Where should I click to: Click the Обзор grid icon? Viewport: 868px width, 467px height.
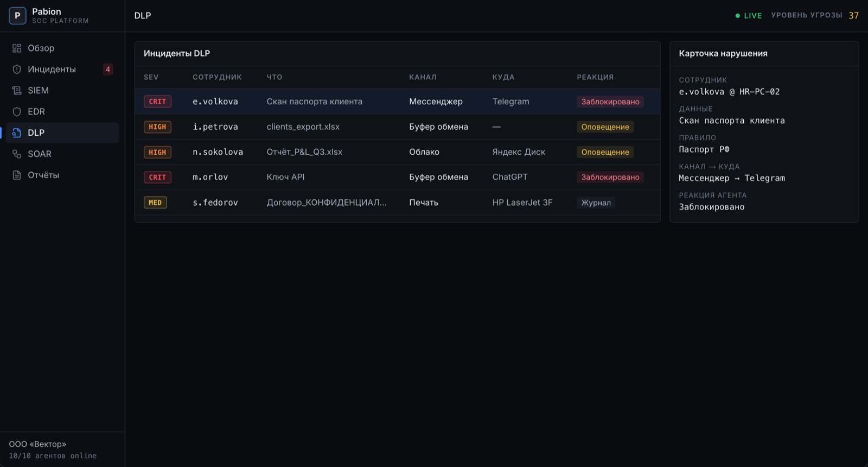tap(17, 48)
